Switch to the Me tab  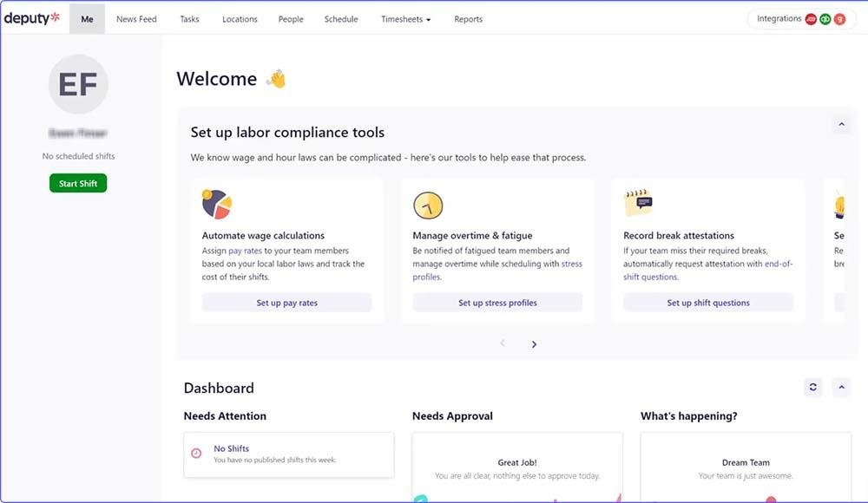pos(87,19)
